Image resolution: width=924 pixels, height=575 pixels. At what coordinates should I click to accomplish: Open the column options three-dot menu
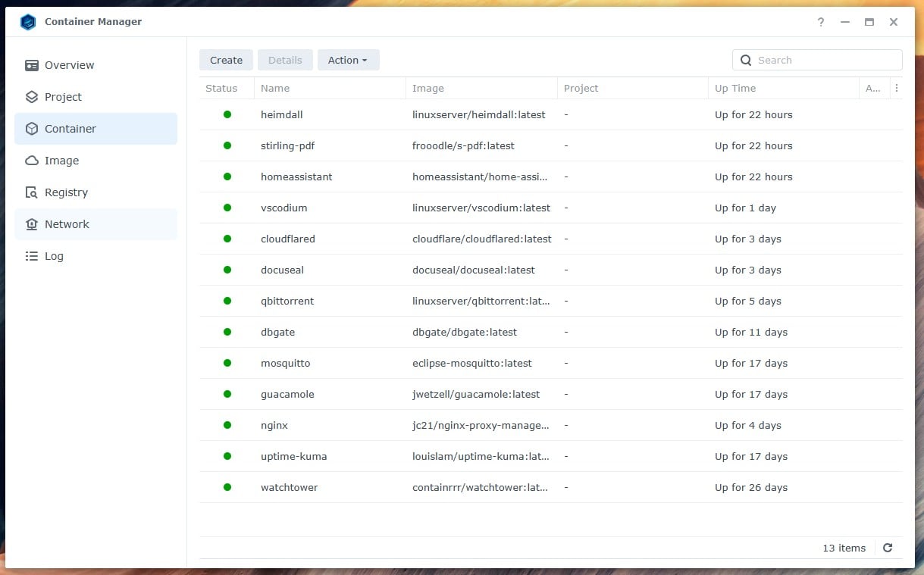897,88
